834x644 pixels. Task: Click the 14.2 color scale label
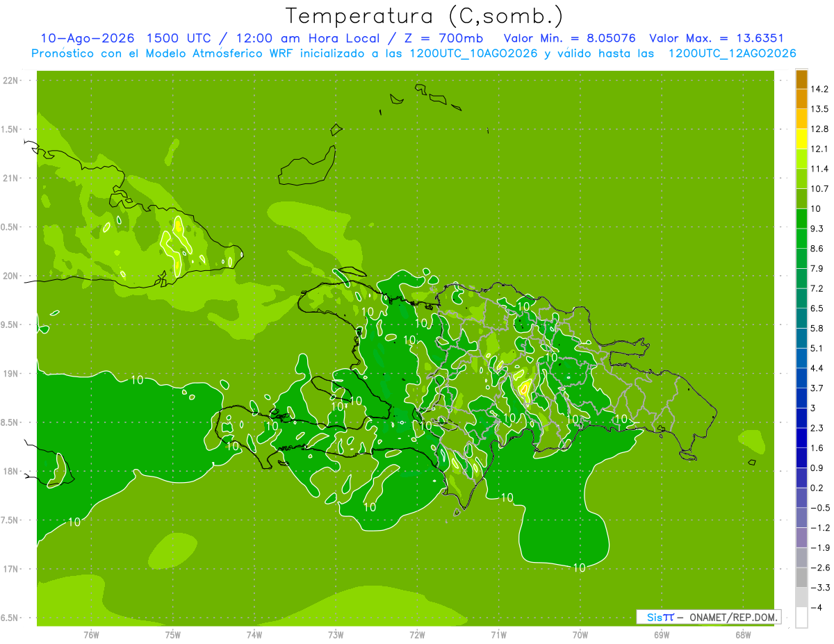click(821, 89)
